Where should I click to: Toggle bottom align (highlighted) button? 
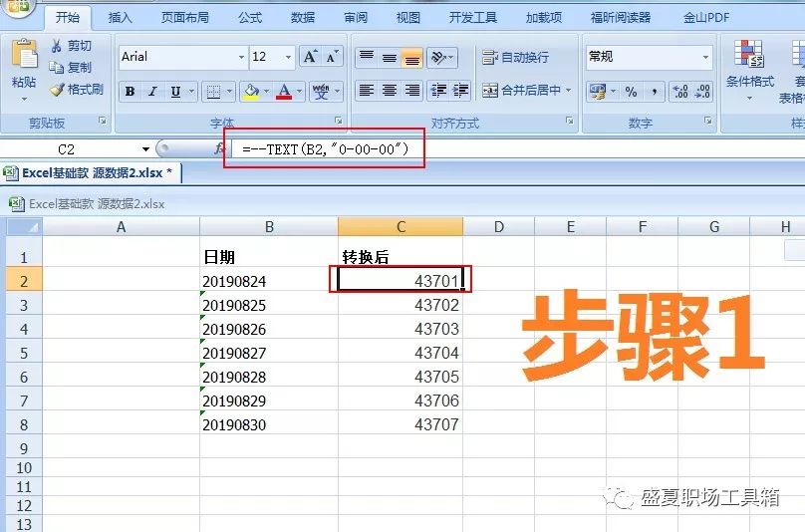pos(412,58)
